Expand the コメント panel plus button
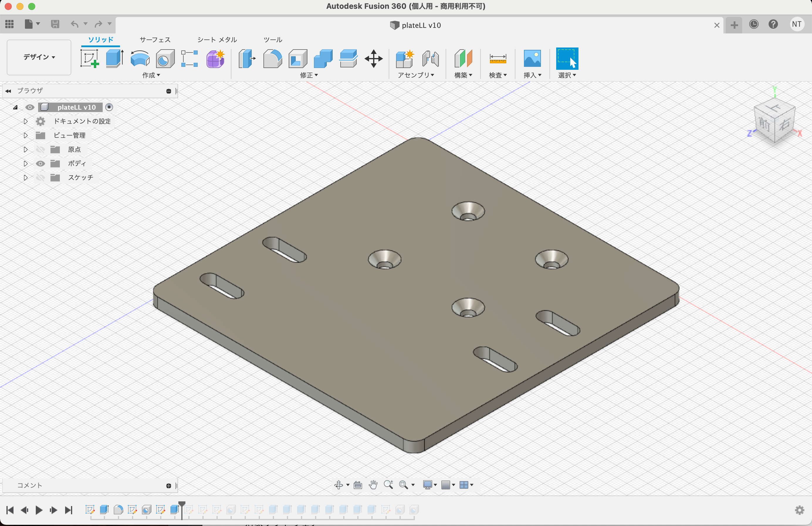 click(169, 486)
